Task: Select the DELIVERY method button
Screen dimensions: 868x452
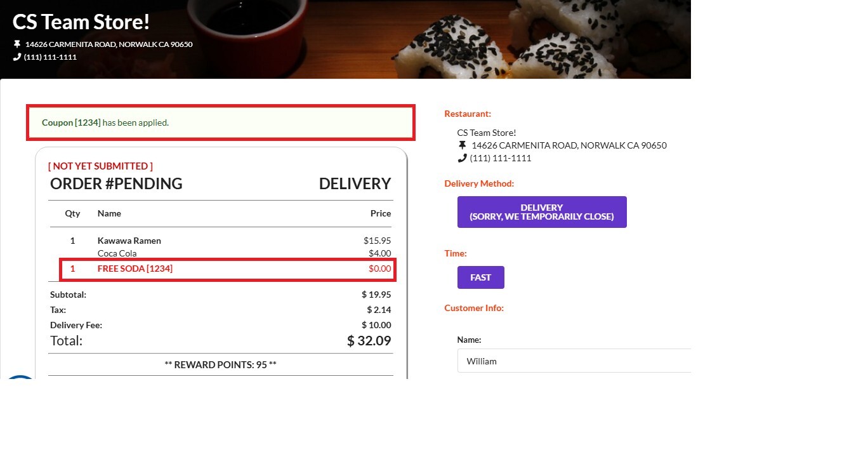Action: pyautogui.click(x=542, y=212)
